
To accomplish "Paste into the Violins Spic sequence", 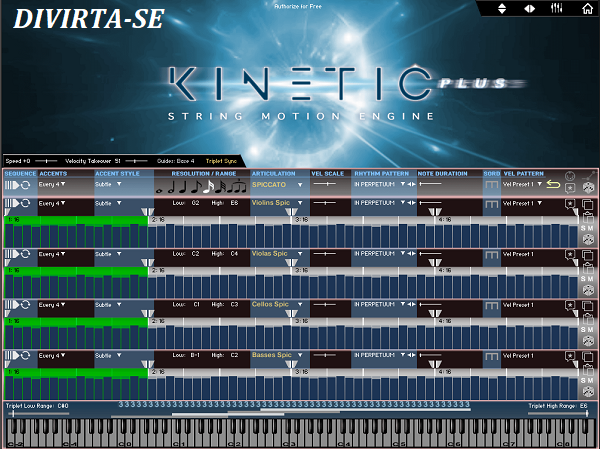I will click(x=588, y=218).
